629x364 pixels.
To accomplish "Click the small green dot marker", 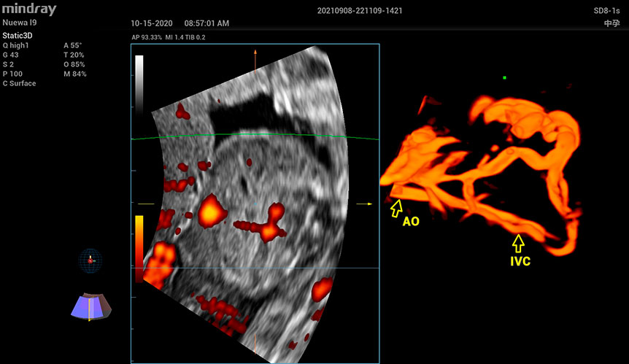I will click(x=504, y=77).
